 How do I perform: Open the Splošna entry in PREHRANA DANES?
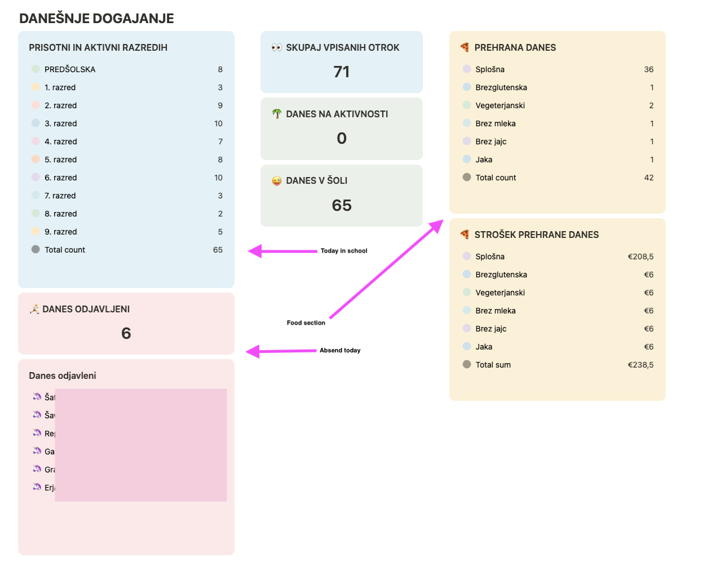click(x=490, y=69)
